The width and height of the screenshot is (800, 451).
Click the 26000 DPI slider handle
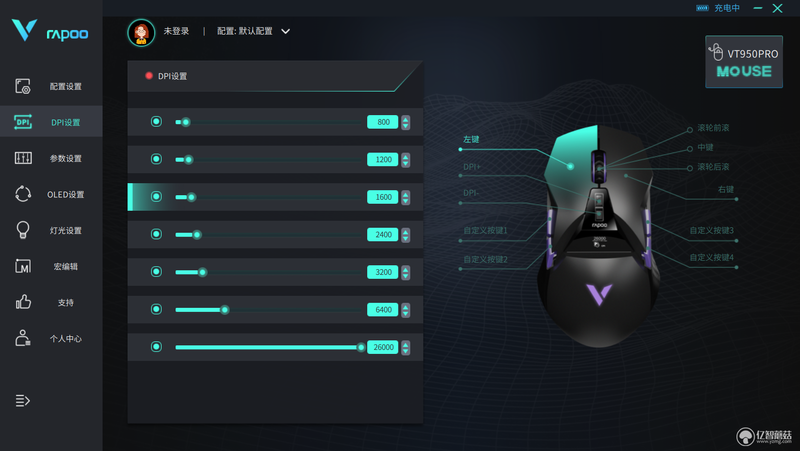361,347
